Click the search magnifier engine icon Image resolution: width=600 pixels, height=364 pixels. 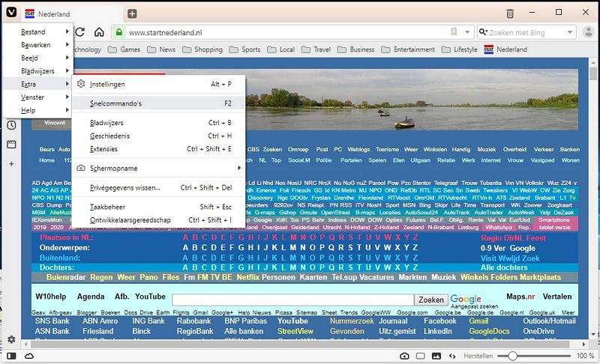pyautogui.click(x=482, y=32)
